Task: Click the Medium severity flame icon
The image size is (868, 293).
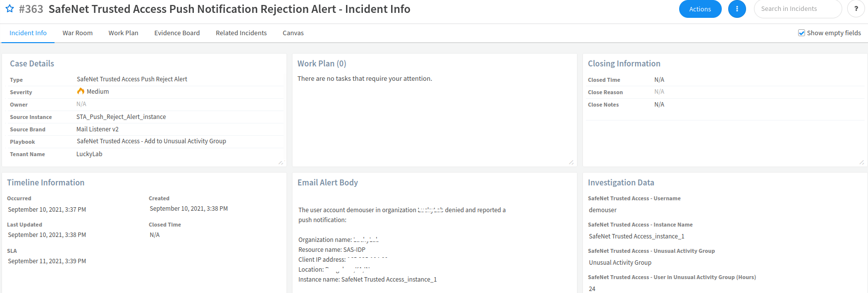Action: pos(81,91)
